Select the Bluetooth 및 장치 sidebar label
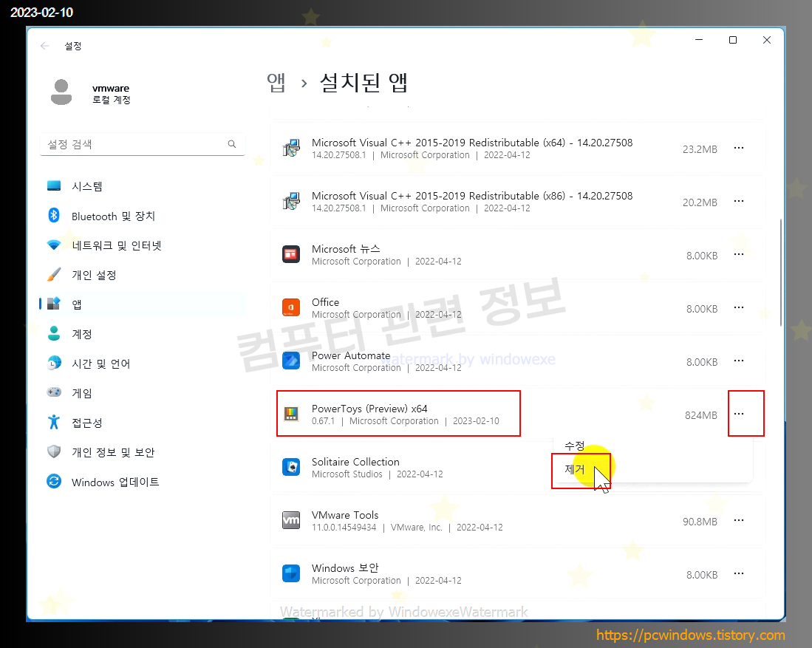The height and width of the screenshot is (648, 812). tap(113, 216)
